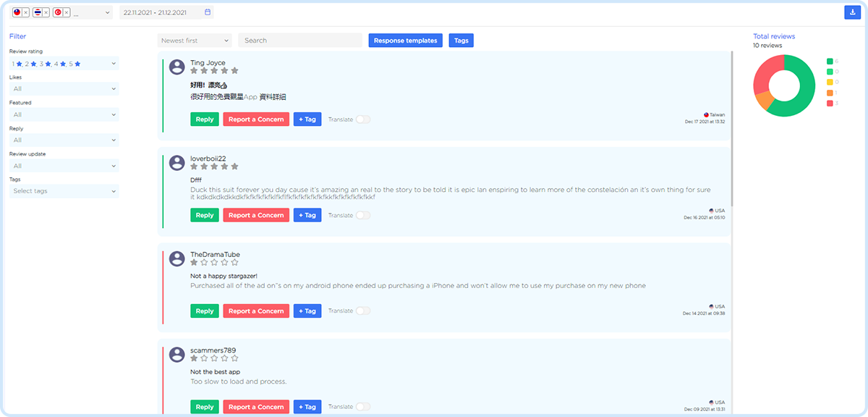Click scammers789's user avatar icon
The image size is (868, 417).
[x=176, y=354]
